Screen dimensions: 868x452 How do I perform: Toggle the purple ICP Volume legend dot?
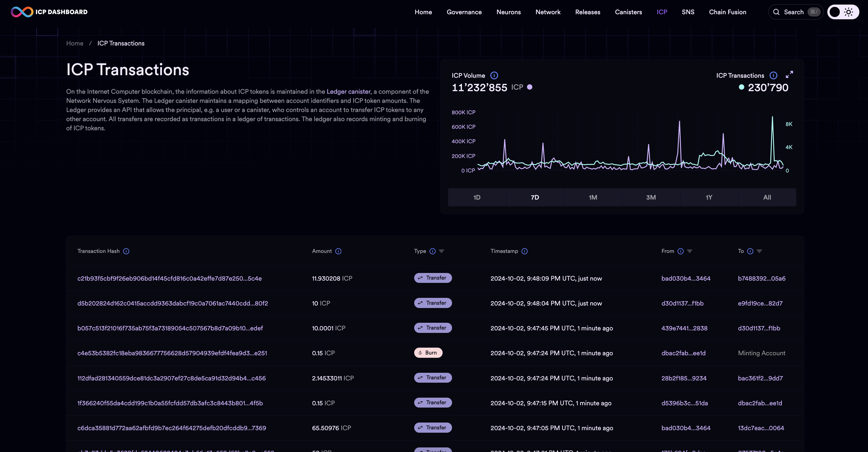(x=530, y=87)
